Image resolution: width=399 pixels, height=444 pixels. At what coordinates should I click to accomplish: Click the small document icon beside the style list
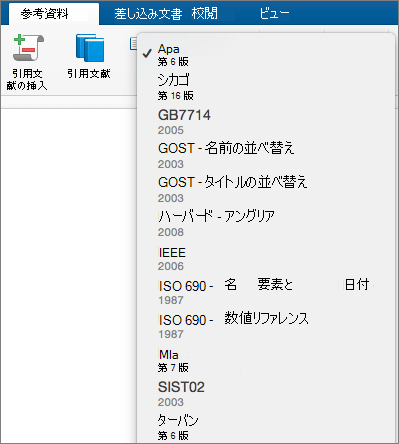[x=133, y=43]
